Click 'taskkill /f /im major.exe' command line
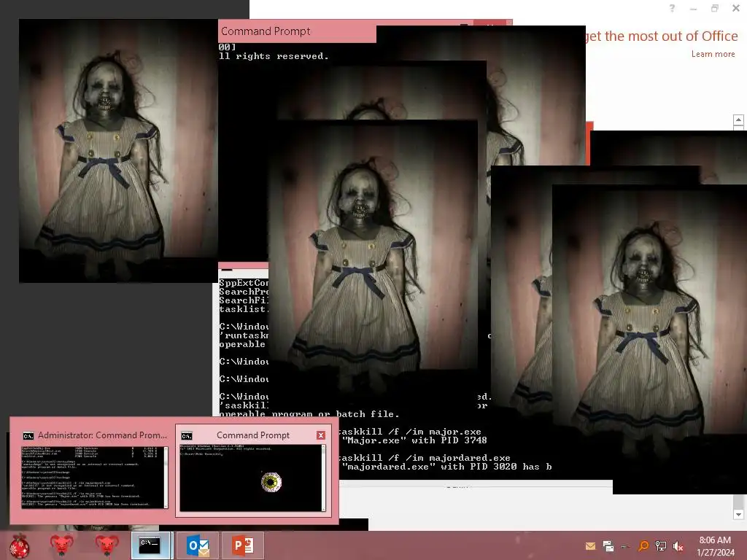The height and width of the screenshot is (560, 747). (x=410, y=432)
